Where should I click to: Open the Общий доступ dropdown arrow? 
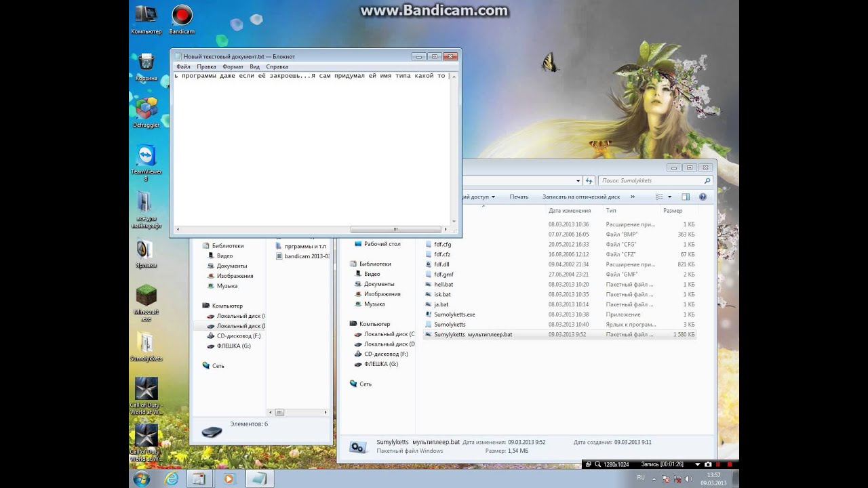493,197
